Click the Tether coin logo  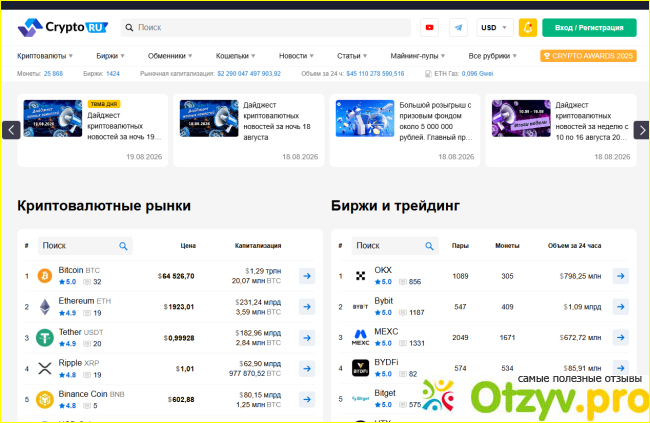45,338
